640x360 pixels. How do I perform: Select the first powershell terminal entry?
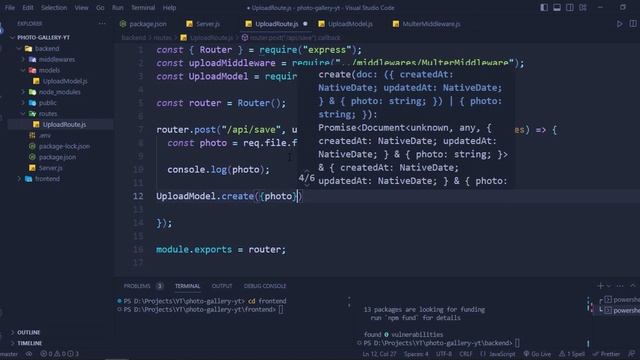622,300
